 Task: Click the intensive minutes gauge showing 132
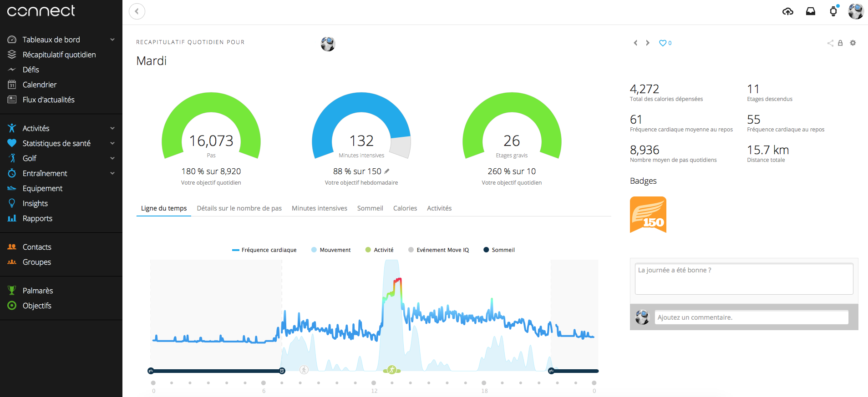361,126
